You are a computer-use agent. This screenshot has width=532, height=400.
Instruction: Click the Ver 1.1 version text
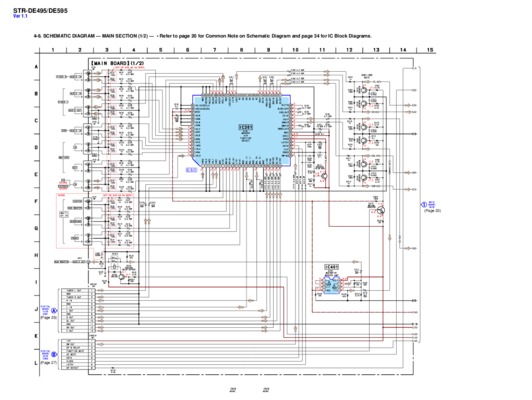20,16
